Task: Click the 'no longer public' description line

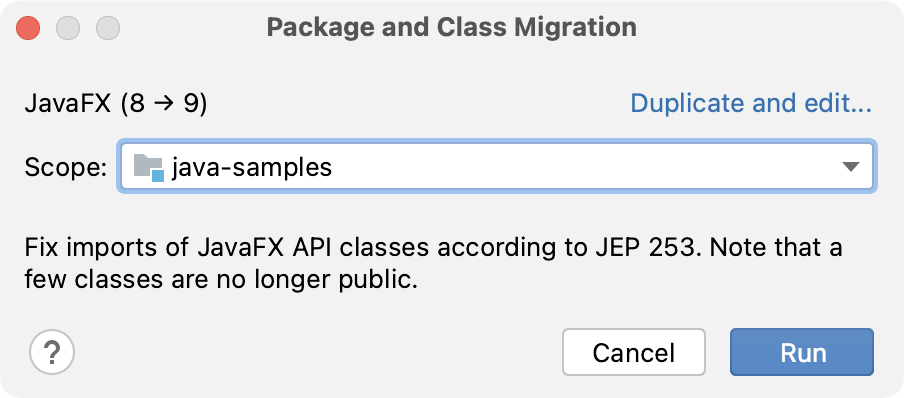Action: [x=220, y=280]
